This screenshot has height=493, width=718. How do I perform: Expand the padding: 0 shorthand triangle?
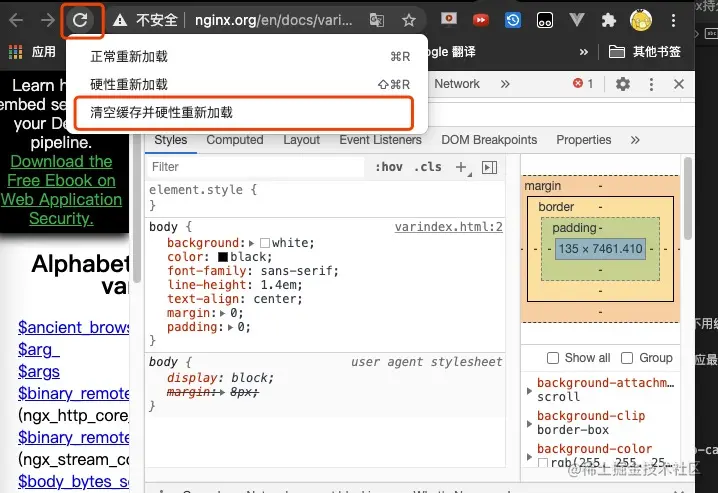pyautogui.click(x=230, y=328)
